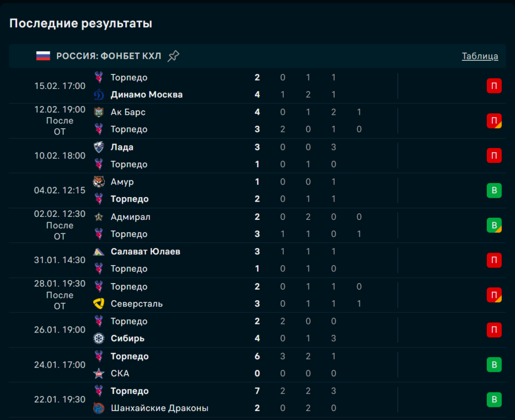Image resolution: width=515 pixels, height=420 pixels.
Task: Click the СКА team logo
Action: (99, 373)
